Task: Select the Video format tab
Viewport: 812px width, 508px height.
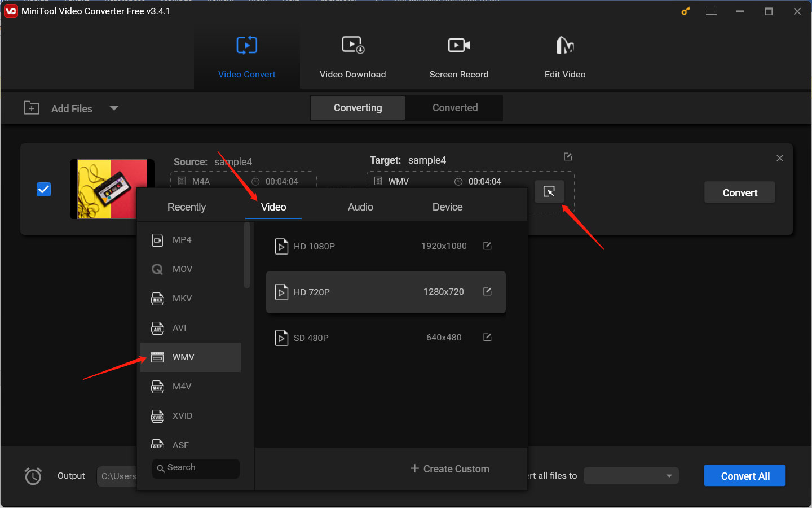Action: click(273, 207)
